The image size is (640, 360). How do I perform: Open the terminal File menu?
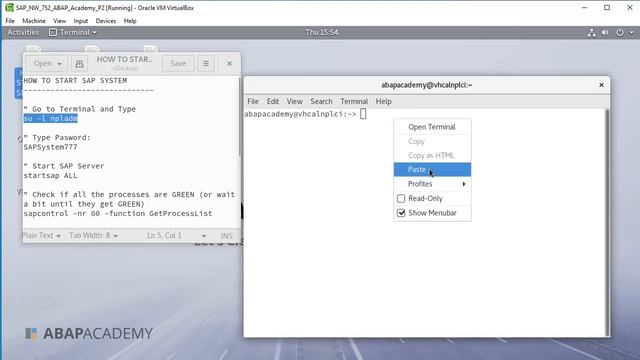tap(253, 101)
